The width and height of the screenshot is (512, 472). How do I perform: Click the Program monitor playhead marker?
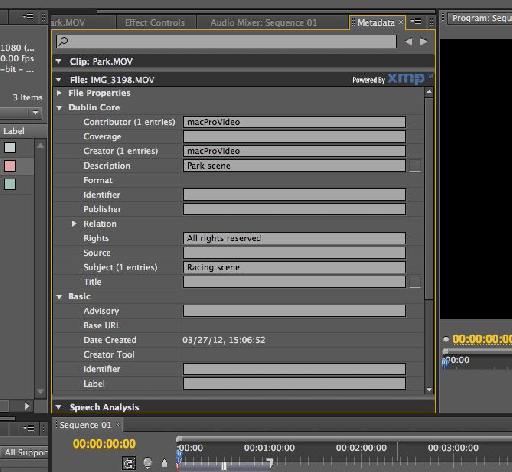point(445,361)
